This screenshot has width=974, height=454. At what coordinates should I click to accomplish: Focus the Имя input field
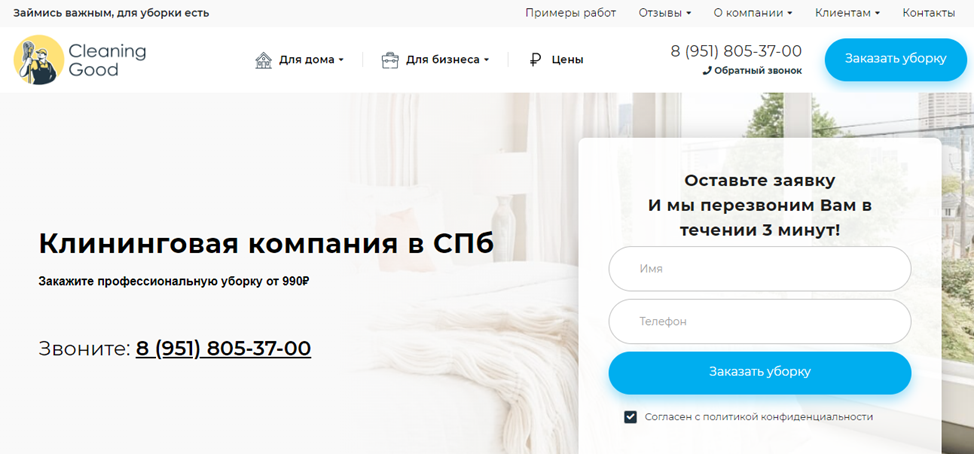click(760, 269)
